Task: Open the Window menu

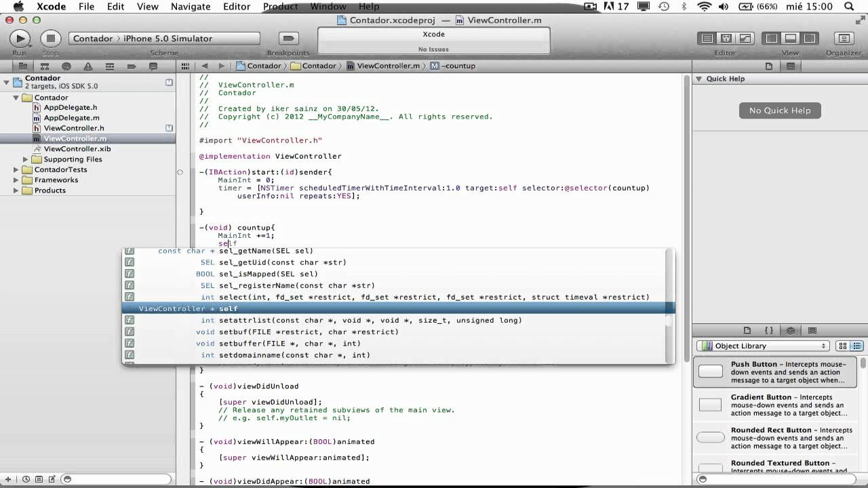Action: [x=328, y=6]
